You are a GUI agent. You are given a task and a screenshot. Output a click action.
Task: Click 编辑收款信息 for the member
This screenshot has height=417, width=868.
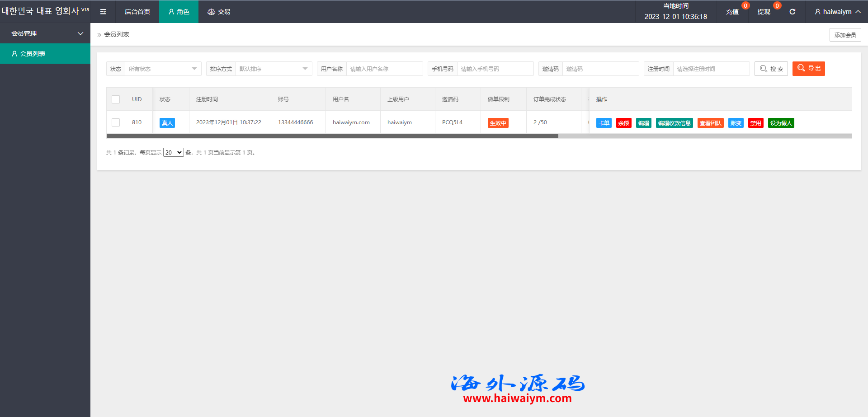pyautogui.click(x=674, y=123)
